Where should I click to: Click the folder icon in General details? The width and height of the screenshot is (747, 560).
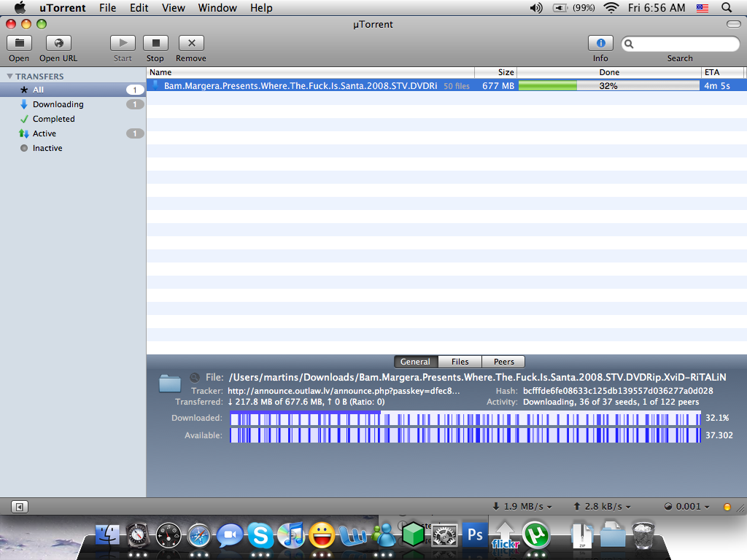170,383
